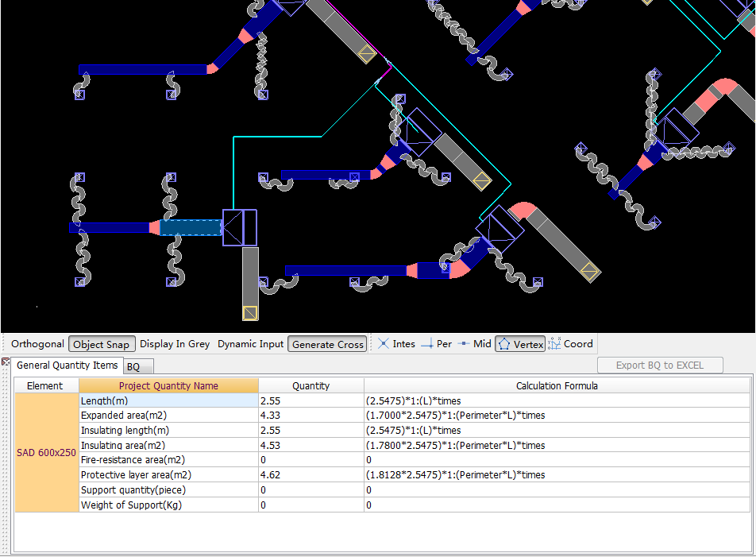Toggle Orthogonal drawing mode
756x557 pixels.
point(37,344)
